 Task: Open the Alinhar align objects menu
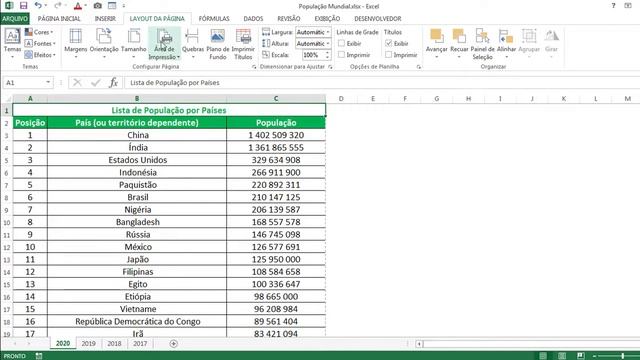pyautogui.click(x=507, y=42)
